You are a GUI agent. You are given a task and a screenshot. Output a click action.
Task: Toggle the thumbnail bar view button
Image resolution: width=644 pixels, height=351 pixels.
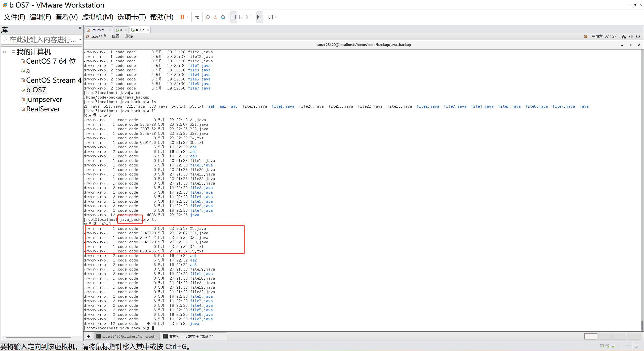(x=241, y=17)
